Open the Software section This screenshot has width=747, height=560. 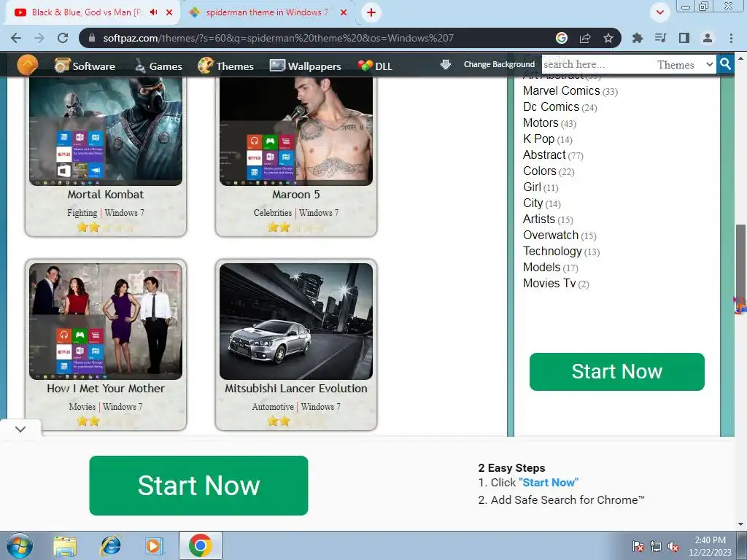coord(85,66)
